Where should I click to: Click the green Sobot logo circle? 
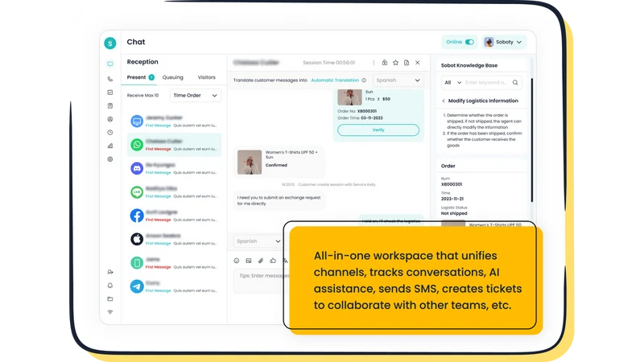coord(110,43)
